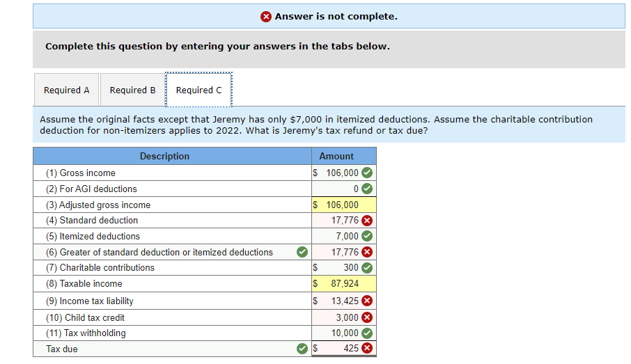Click the 'Complete this question' instruction text
Viewport: 631px width, 364px height.
(x=218, y=46)
